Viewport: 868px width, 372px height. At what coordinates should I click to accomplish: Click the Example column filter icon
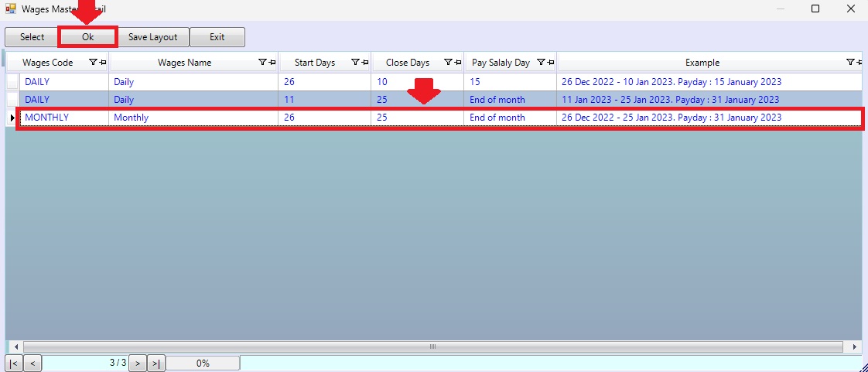point(850,63)
